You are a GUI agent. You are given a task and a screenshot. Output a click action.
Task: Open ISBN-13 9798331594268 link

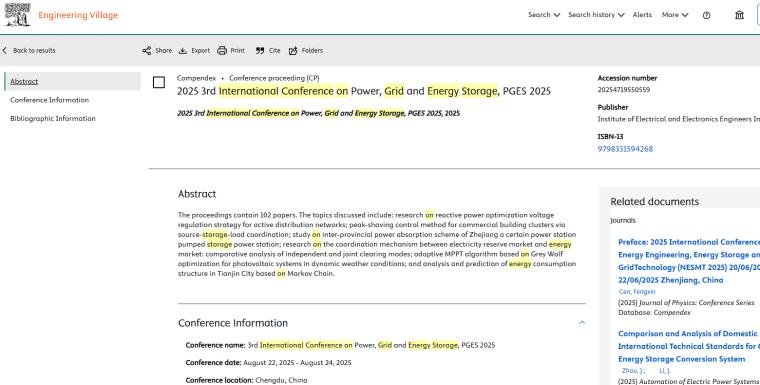pyautogui.click(x=625, y=149)
